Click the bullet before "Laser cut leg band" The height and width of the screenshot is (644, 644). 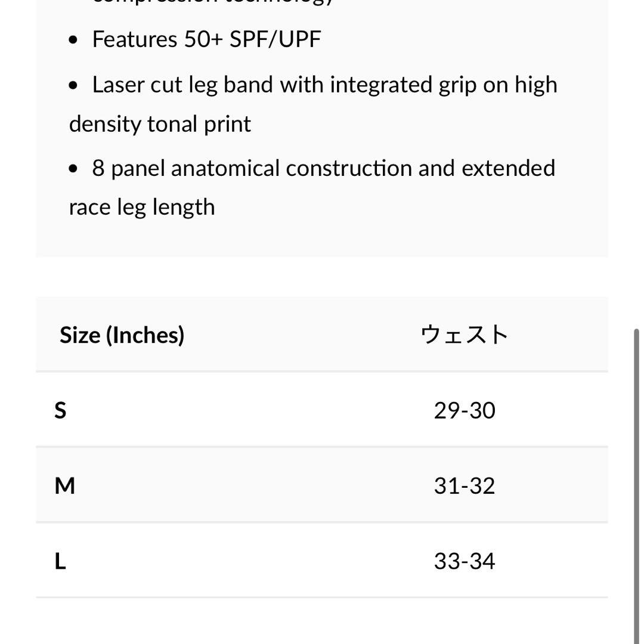pos(73,85)
